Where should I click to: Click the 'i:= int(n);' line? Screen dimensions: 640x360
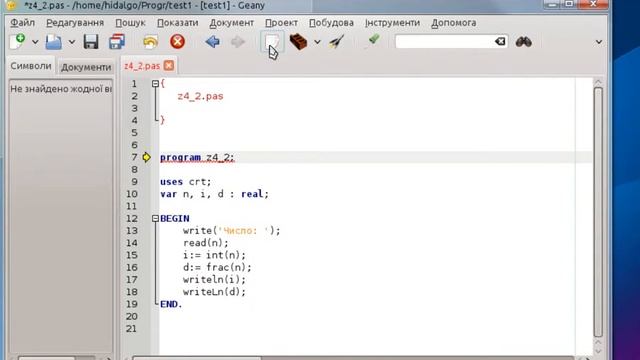pos(214,255)
